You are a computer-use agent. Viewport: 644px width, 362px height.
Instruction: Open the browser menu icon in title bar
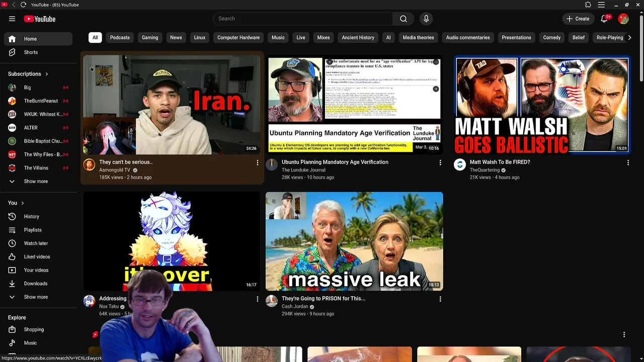(x=601, y=5)
